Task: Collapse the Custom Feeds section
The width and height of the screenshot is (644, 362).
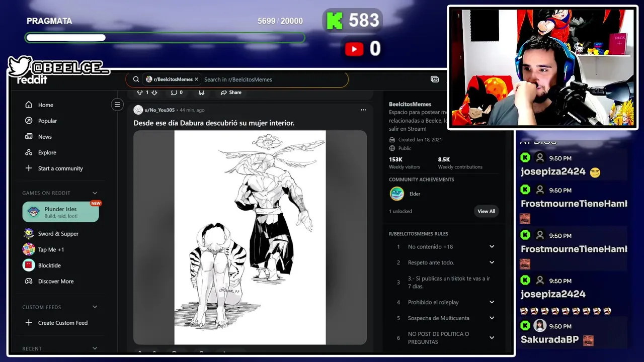Action: (x=95, y=307)
